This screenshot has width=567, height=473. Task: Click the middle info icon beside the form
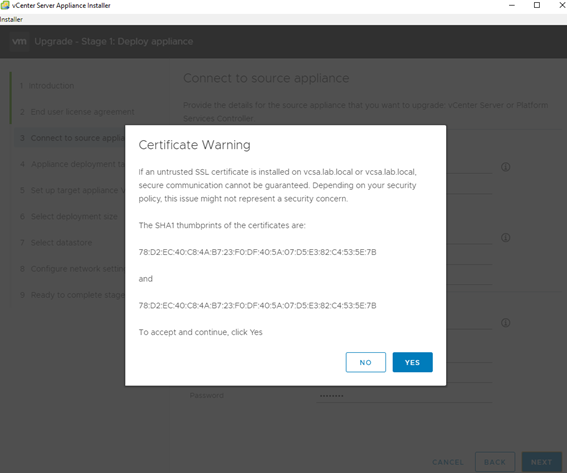506,238
